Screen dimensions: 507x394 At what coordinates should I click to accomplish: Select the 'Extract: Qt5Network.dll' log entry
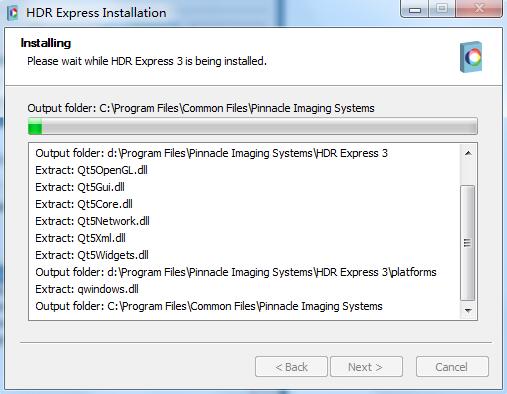click(92, 221)
